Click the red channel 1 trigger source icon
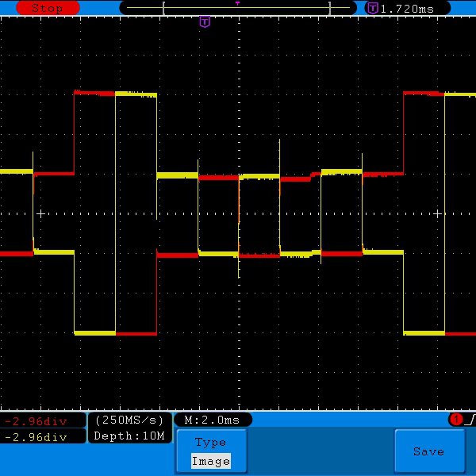 tap(455, 420)
